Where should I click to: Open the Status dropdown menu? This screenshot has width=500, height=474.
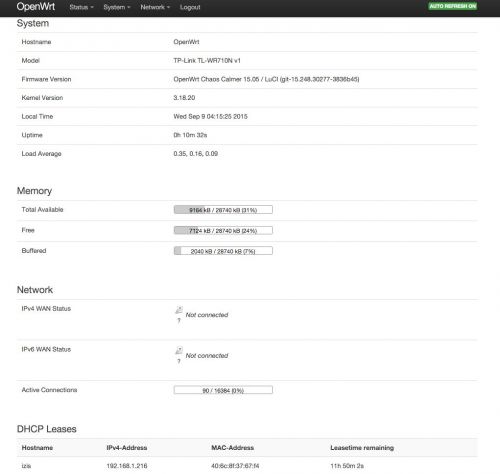click(81, 7)
